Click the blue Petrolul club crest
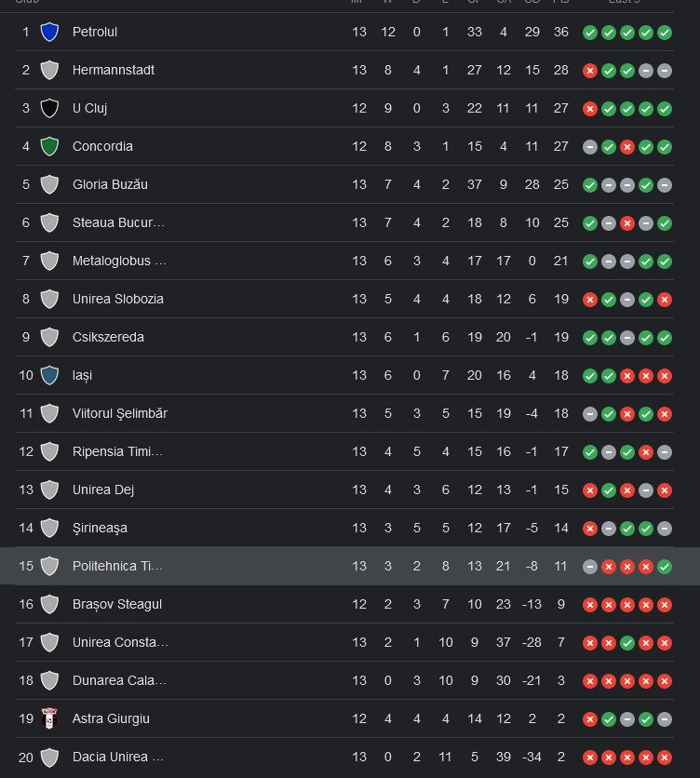Viewport: 700px width, 778px height. click(x=49, y=32)
